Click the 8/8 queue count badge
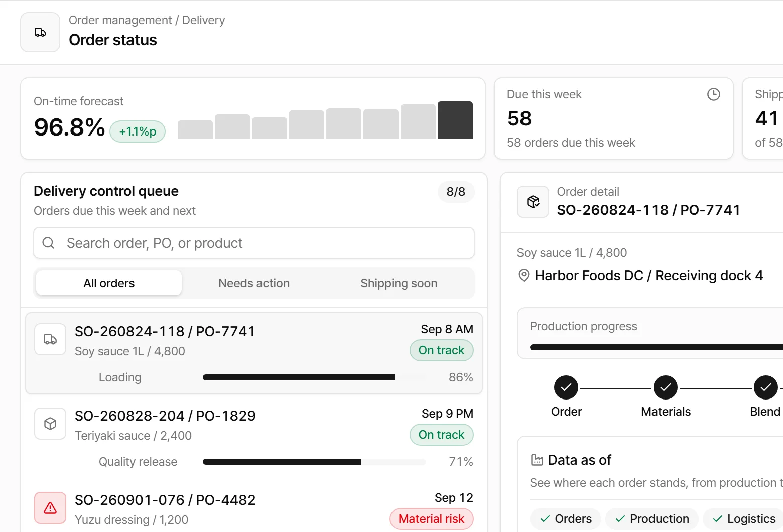The width and height of the screenshot is (783, 532). pos(456,192)
